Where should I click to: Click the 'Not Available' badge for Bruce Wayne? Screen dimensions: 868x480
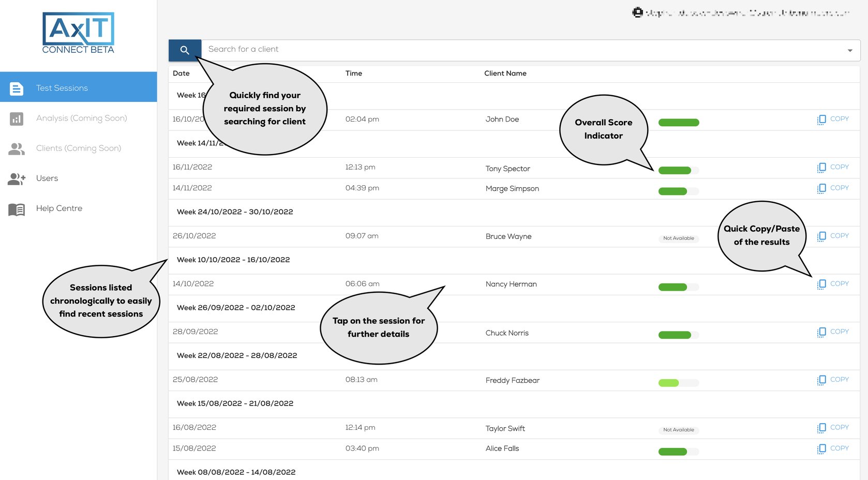point(679,238)
